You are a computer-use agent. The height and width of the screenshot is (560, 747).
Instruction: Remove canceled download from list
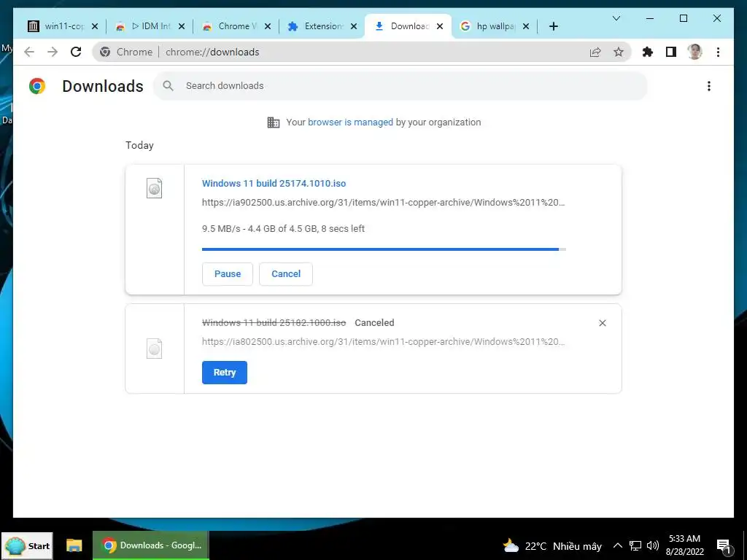click(x=602, y=323)
